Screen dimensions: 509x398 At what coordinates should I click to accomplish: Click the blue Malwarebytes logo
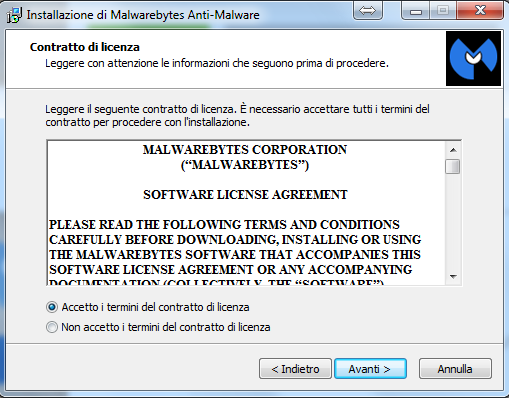[473, 59]
